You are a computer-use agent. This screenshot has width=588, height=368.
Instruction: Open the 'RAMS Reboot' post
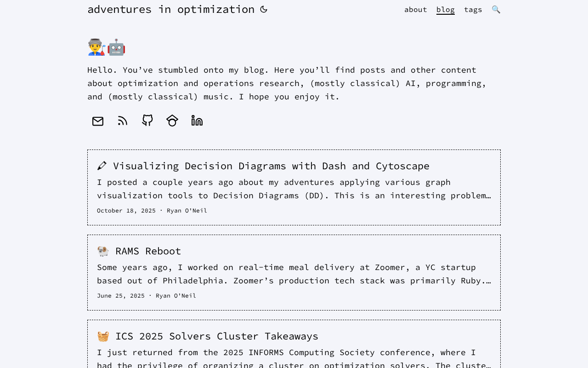[148, 251]
